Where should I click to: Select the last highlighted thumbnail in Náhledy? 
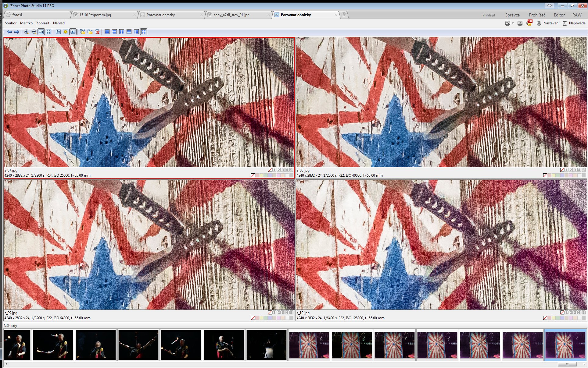(x=565, y=345)
